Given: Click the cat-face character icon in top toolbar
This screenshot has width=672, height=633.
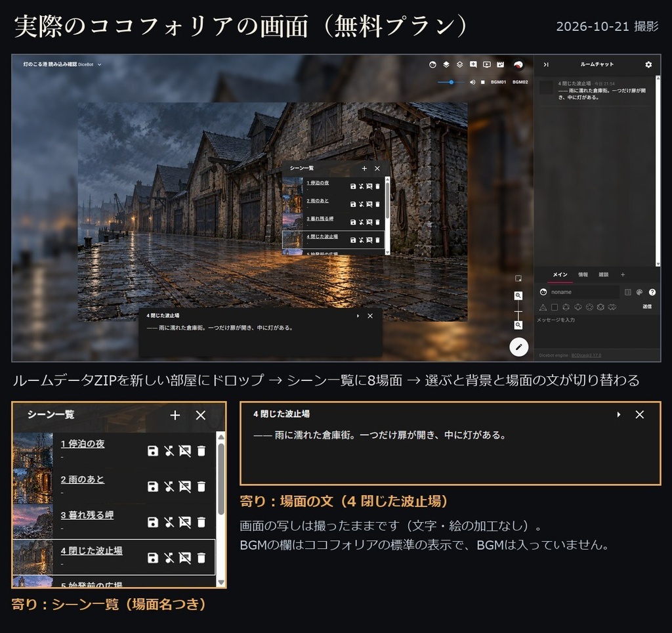Looking at the screenshot, I should click(432, 65).
